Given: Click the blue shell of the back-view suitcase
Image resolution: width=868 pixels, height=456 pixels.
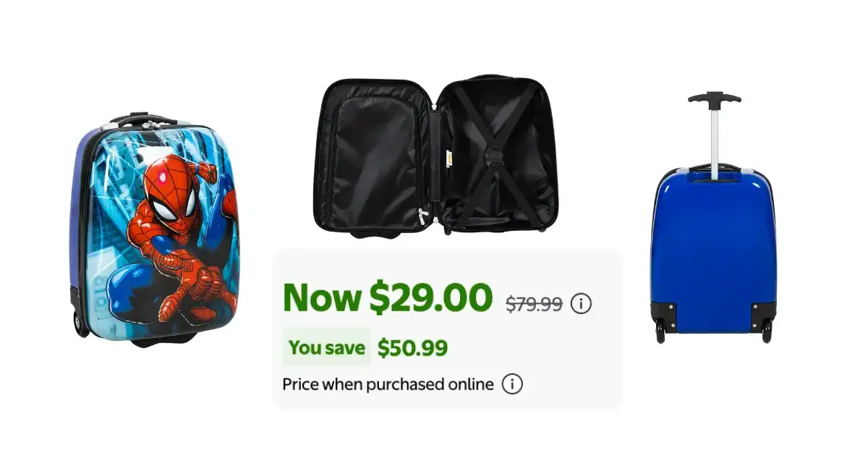Looking at the screenshot, I should [x=713, y=239].
